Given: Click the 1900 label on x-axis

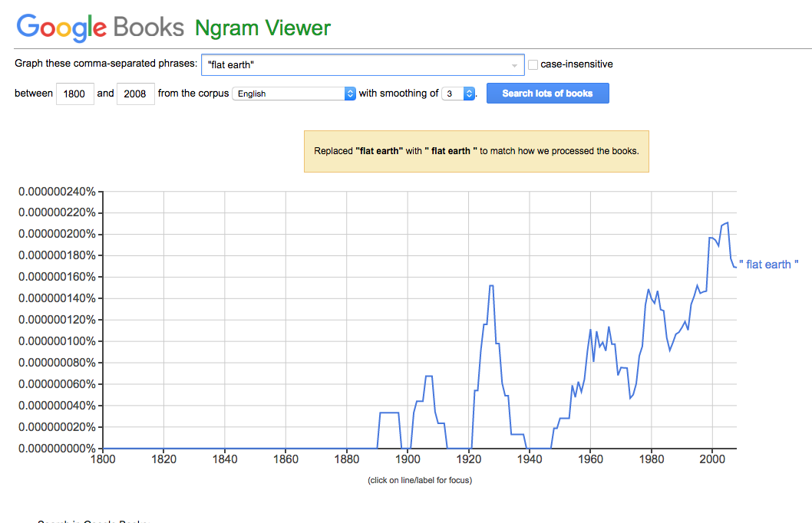Looking at the screenshot, I should pos(408,459).
